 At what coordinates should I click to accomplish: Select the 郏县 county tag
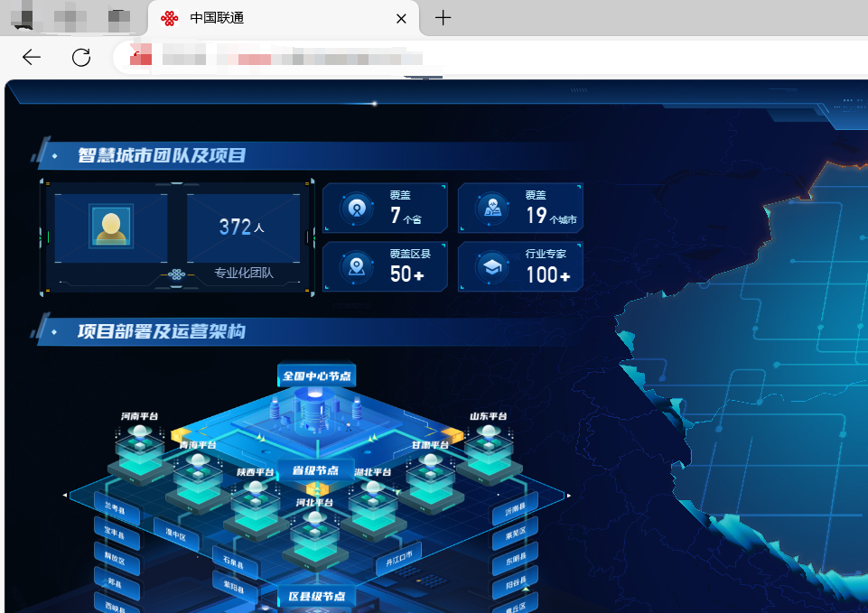[115, 584]
